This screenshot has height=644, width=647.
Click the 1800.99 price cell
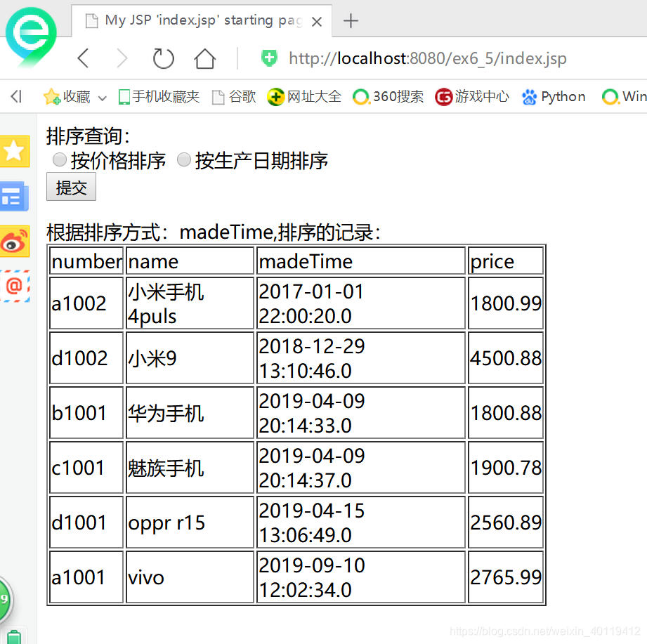coord(506,303)
